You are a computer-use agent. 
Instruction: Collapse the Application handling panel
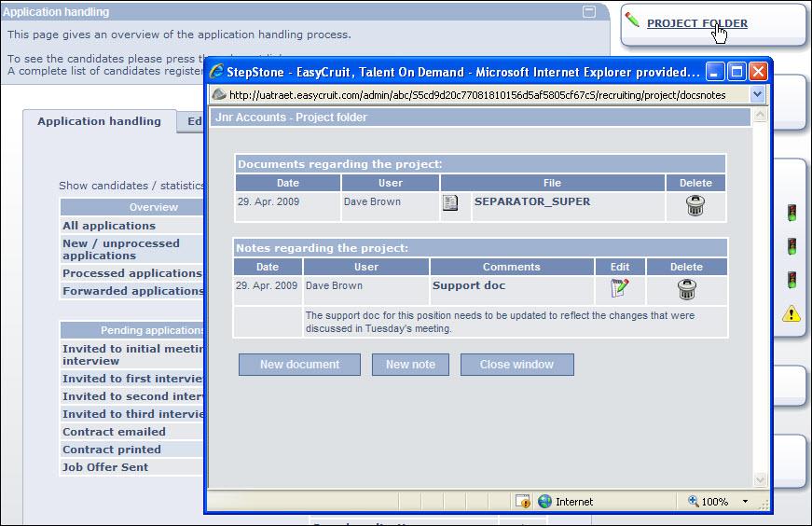589,11
